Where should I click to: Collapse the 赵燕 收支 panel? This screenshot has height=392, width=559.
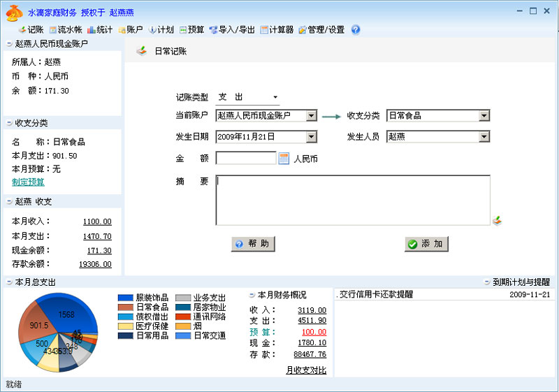tap(9, 202)
